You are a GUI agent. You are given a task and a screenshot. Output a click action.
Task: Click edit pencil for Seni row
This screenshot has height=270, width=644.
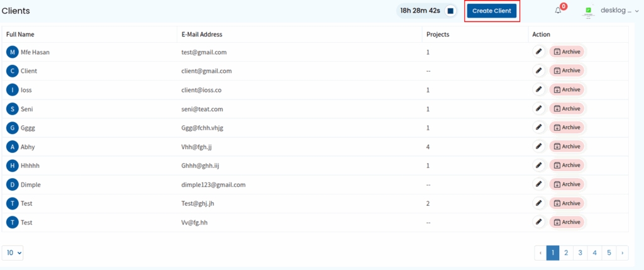tap(538, 109)
